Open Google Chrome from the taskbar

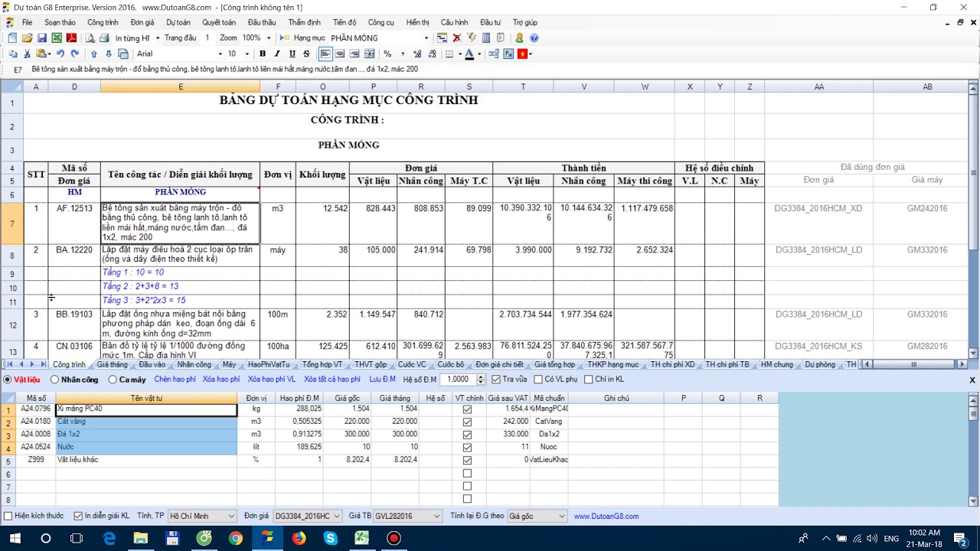(x=236, y=538)
